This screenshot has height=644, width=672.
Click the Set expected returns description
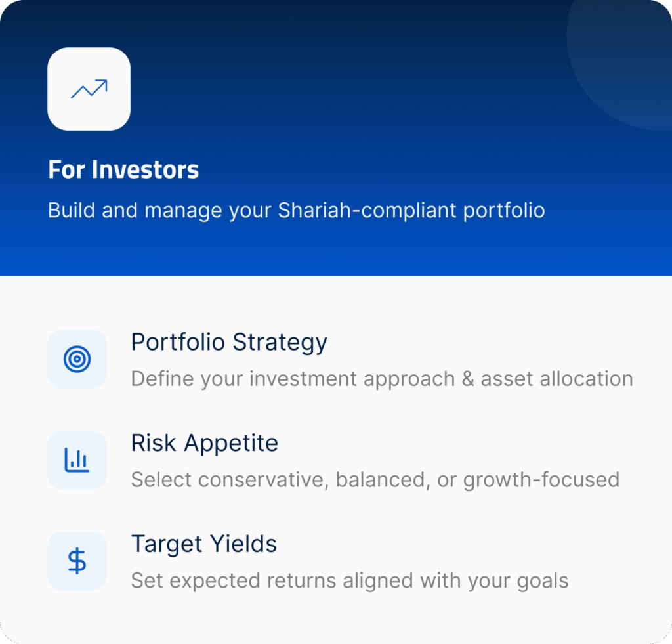349,581
